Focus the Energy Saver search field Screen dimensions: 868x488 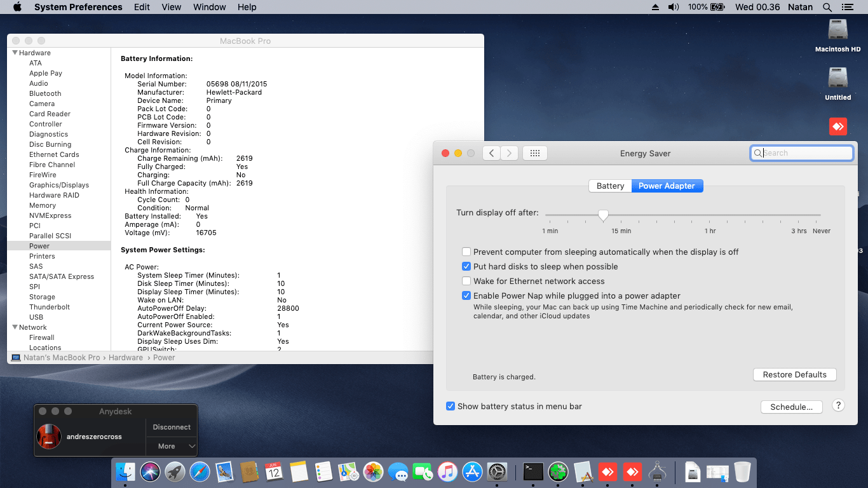pos(802,153)
